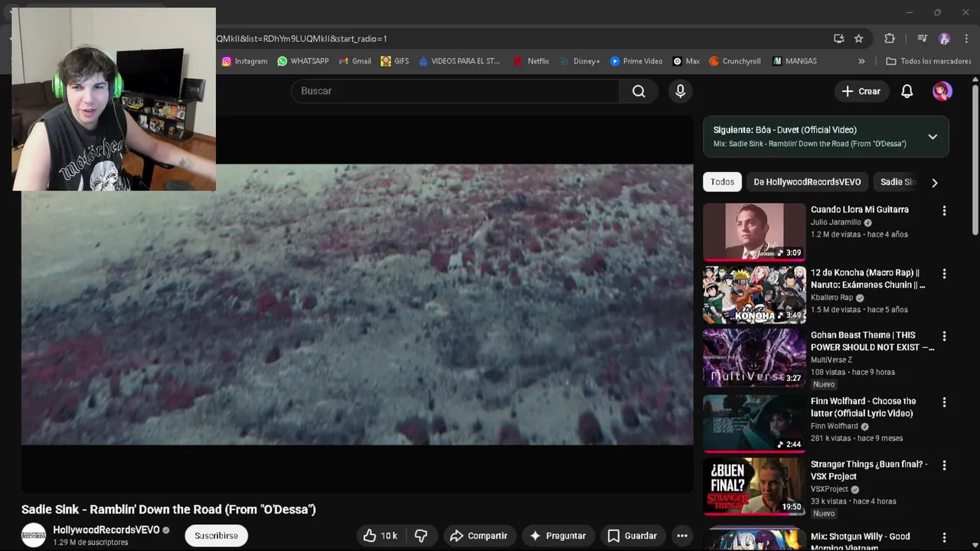Open the Max bookmark
The height and width of the screenshot is (551, 980).
pos(686,61)
